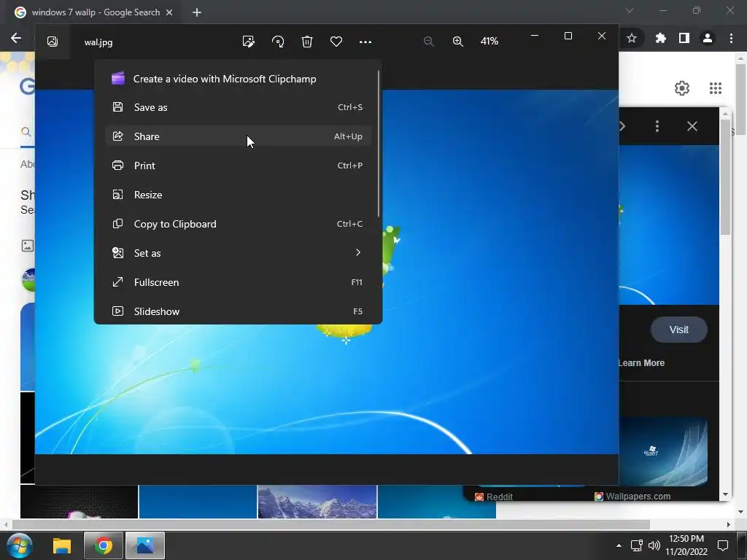Toggle Chrome side panel icon

(684, 38)
